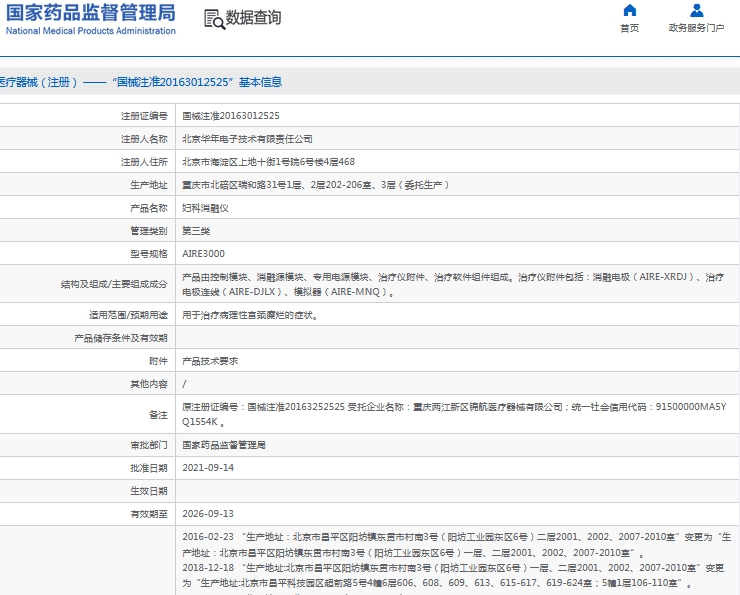Click registrant name 北京华年电子技术有限责任公司

[247, 139]
